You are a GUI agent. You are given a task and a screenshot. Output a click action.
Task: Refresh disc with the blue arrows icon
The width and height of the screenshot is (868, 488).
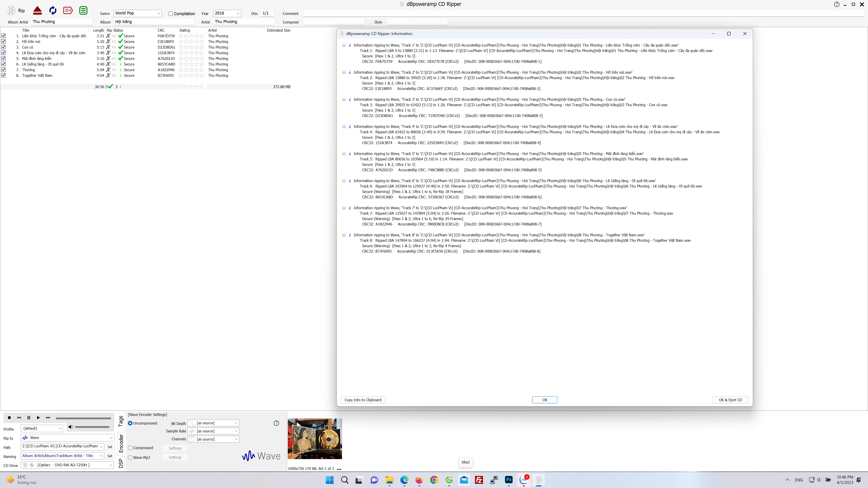coord(53,10)
